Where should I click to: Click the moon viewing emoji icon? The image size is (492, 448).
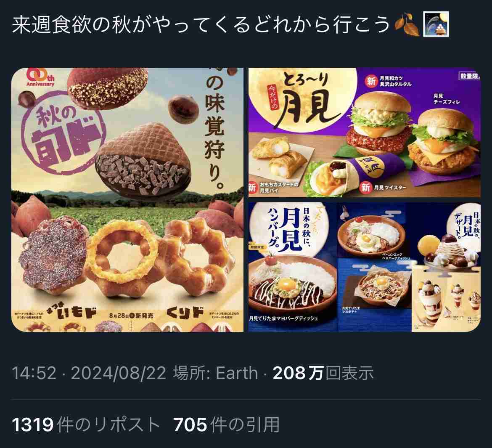point(436,24)
